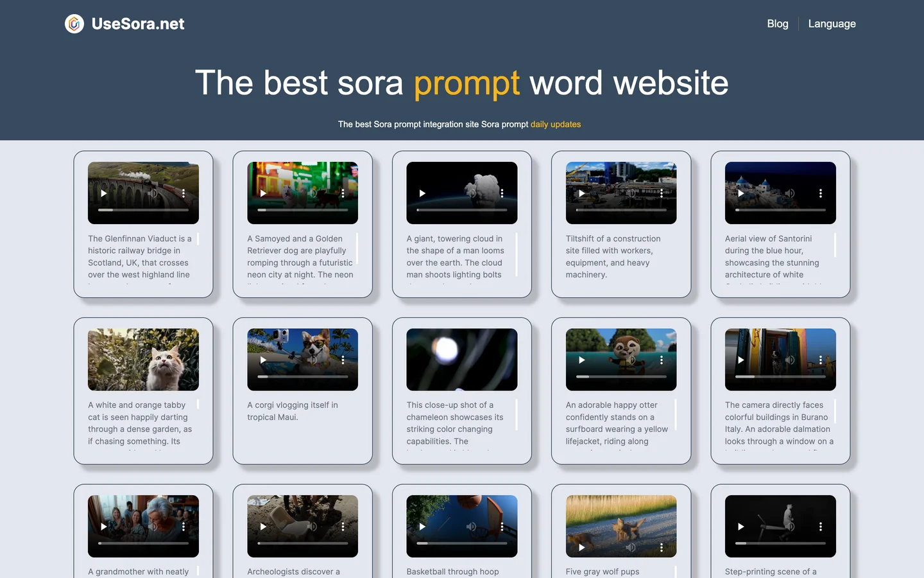Viewport: 924px width, 578px height.
Task: Open more options on step-printing video
Action: (x=820, y=527)
